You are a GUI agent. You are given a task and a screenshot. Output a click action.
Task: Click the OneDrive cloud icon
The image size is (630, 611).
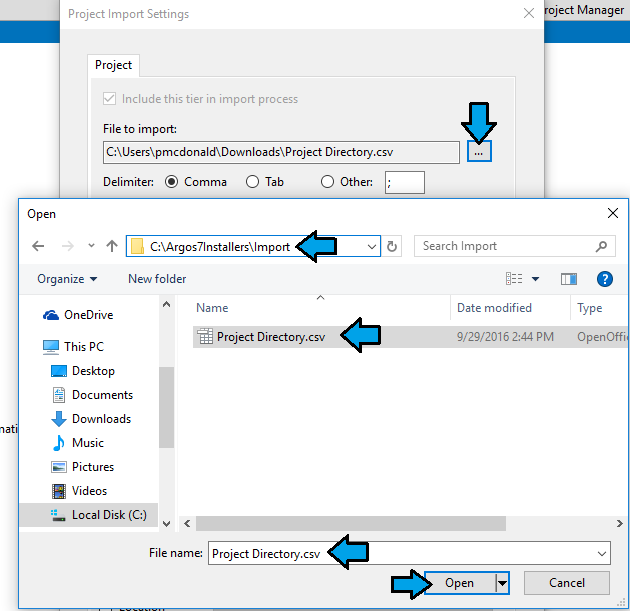(51, 315)
